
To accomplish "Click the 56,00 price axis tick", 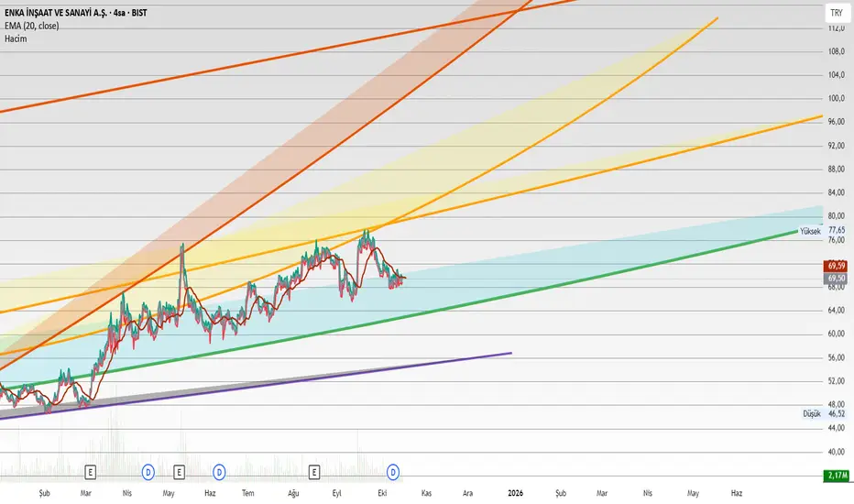I will tap(837, 358).
